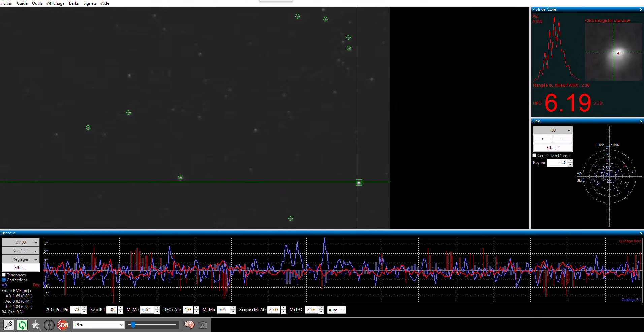Click the Mx DEC 2500 field

tap(312, 310)
